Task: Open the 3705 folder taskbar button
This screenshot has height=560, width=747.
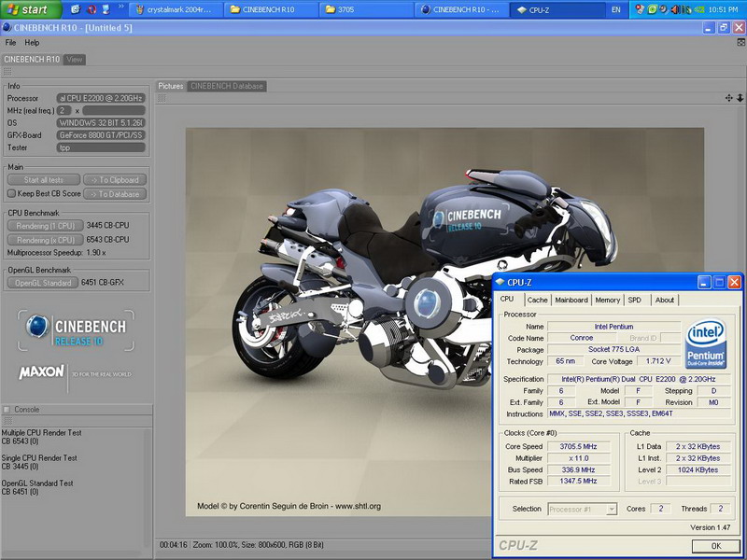Action: click(x=365, y=9)
